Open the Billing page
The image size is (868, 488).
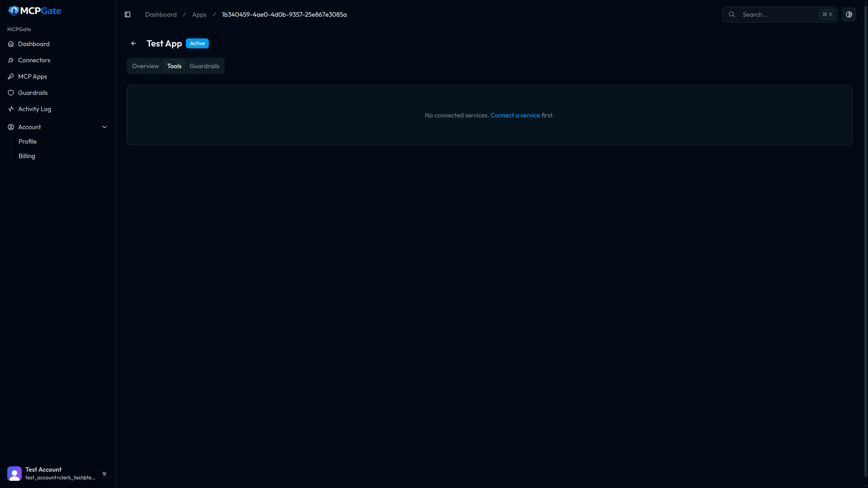click(27, 156)
